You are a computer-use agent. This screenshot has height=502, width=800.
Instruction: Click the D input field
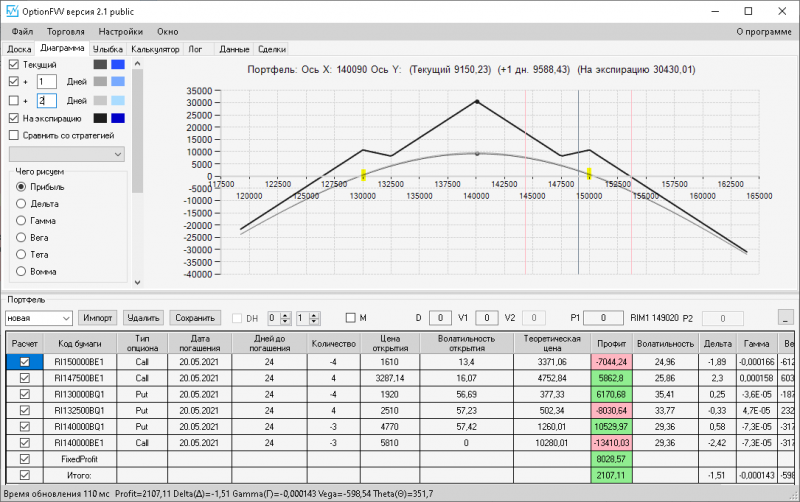click(x=440, y=318)
